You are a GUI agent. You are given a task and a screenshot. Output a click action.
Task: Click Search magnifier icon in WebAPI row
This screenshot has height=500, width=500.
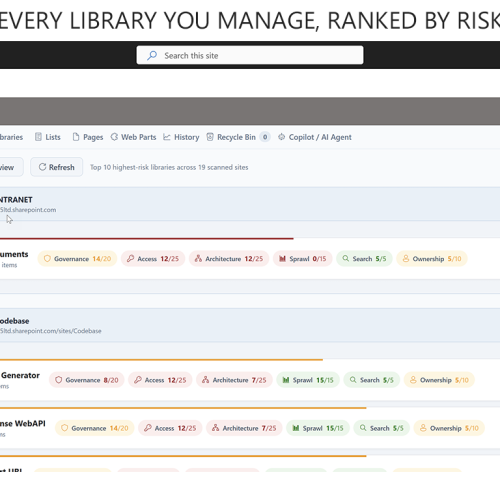point(363,428)
